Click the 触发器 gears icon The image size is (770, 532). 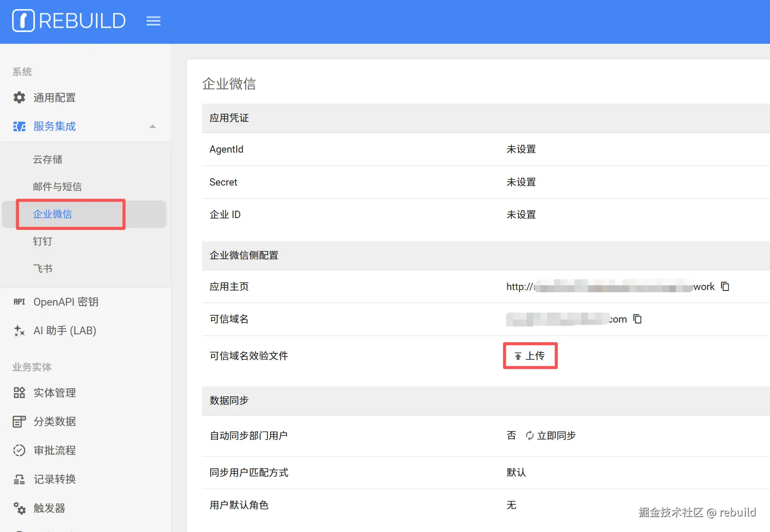pyautogui.click(x=19, y=508)
